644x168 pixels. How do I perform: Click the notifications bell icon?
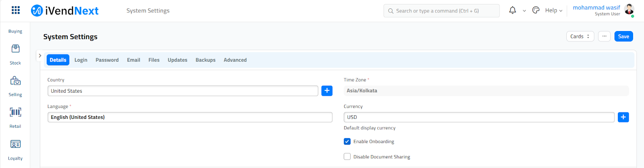pyautogui.click(x=512, y=10)
